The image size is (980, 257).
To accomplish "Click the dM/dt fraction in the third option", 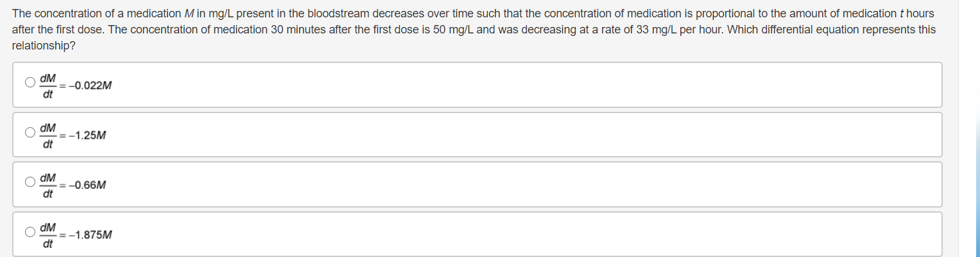I will pyautogui.click(x=47, y=186).
